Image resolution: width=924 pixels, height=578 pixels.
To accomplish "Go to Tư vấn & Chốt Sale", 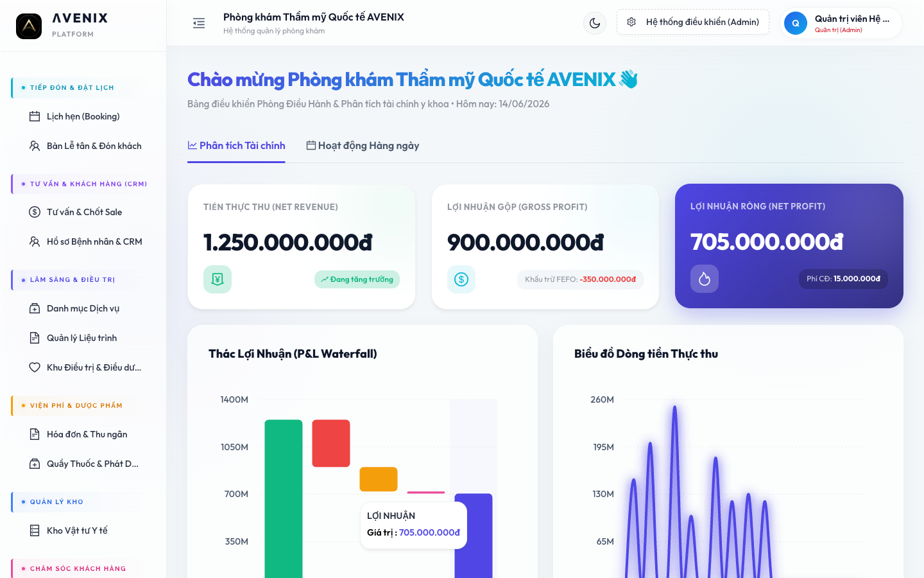I will (83, 212).
